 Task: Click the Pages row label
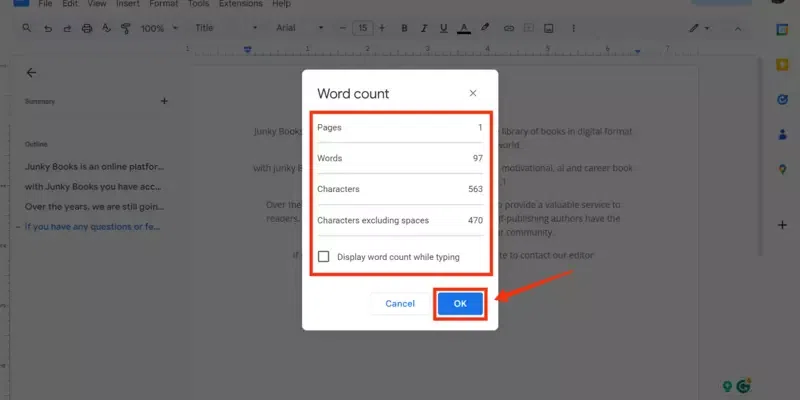coord(329,128)
